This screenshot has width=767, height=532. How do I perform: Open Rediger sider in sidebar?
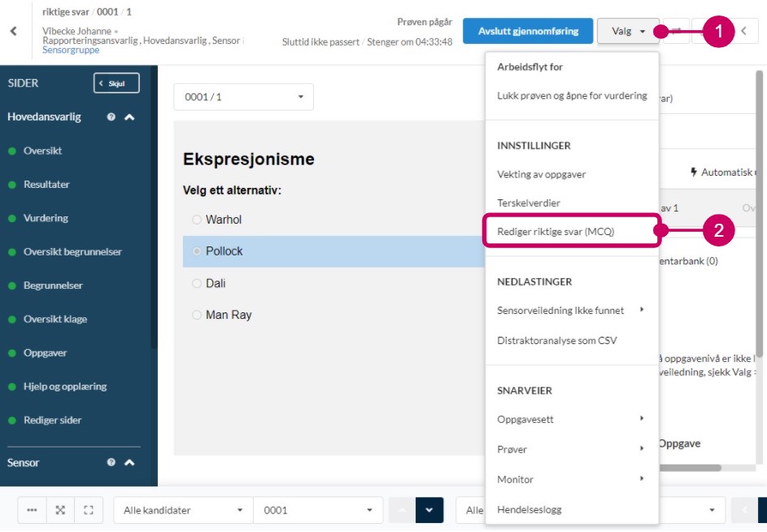click(x=52, y=421)
